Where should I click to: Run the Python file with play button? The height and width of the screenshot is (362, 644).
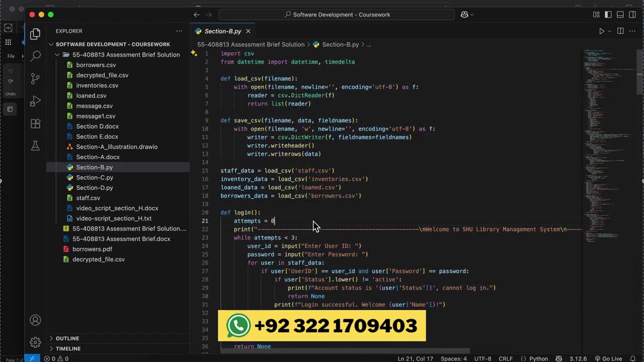coord(601,31)
